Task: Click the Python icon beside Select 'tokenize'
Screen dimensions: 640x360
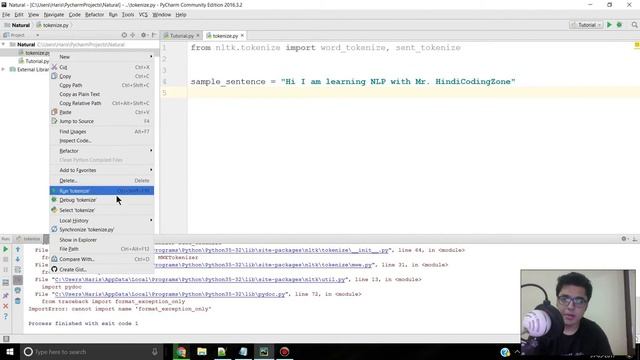Action: pyautogui.click(x=54, y=210)
